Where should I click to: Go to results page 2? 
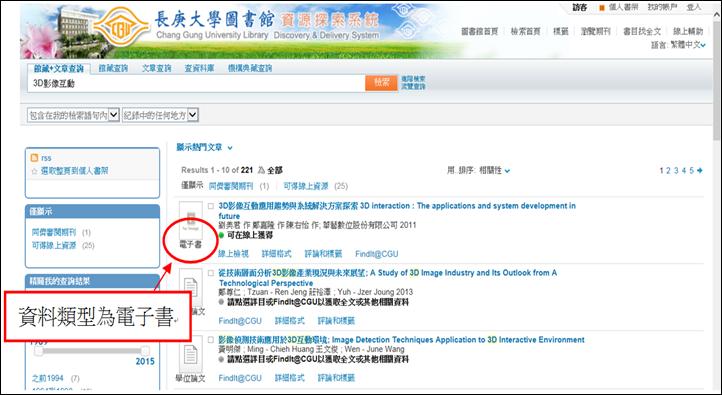click(669, 170)
